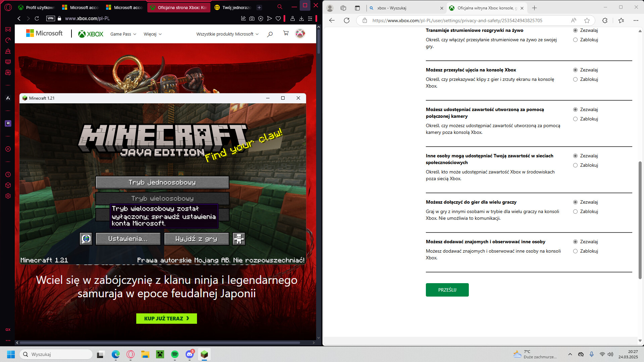Click the search magnifier on Xbox site

tap(270, 34)
